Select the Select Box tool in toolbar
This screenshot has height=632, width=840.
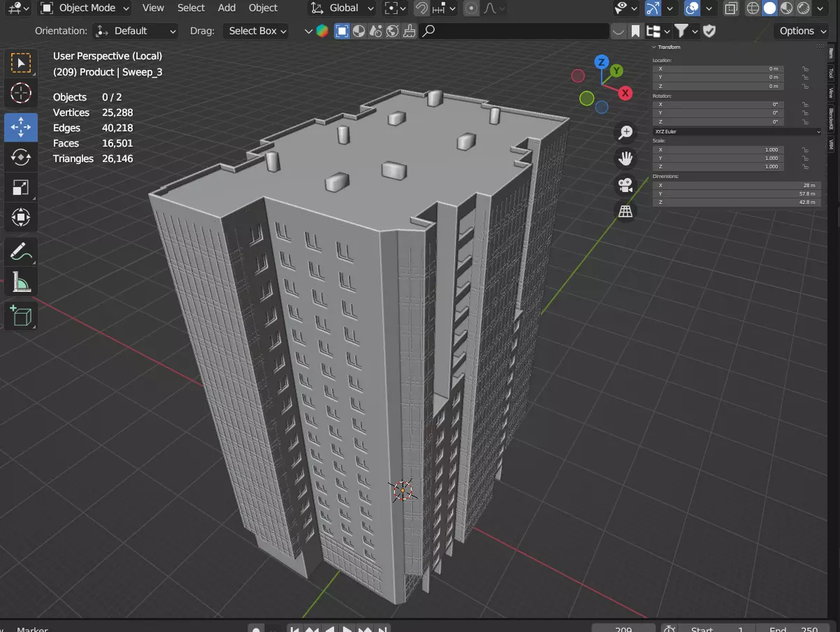(x=21, y=64)
